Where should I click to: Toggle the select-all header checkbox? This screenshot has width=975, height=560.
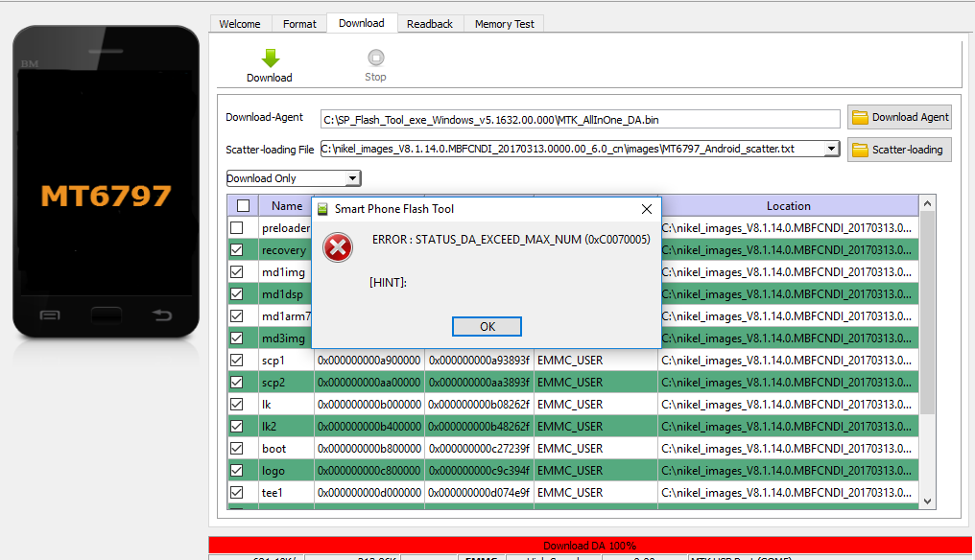(x=243, y=206)
